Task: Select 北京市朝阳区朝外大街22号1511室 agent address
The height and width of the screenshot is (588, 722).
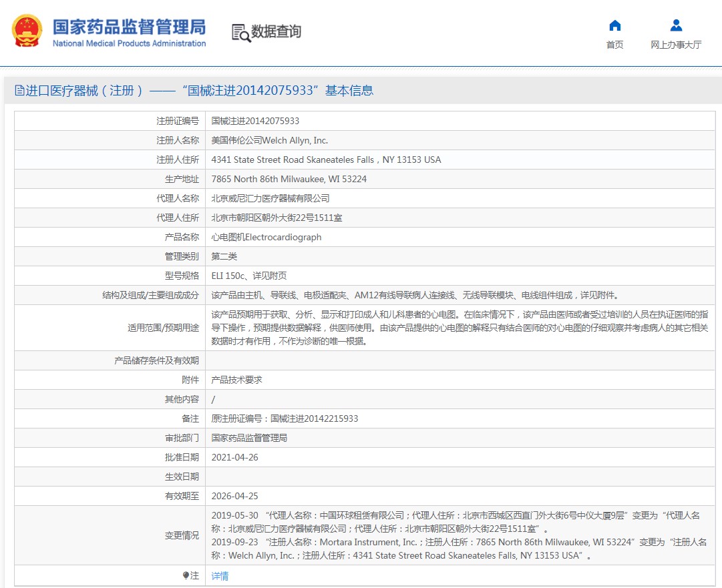Action: (277, 218)
